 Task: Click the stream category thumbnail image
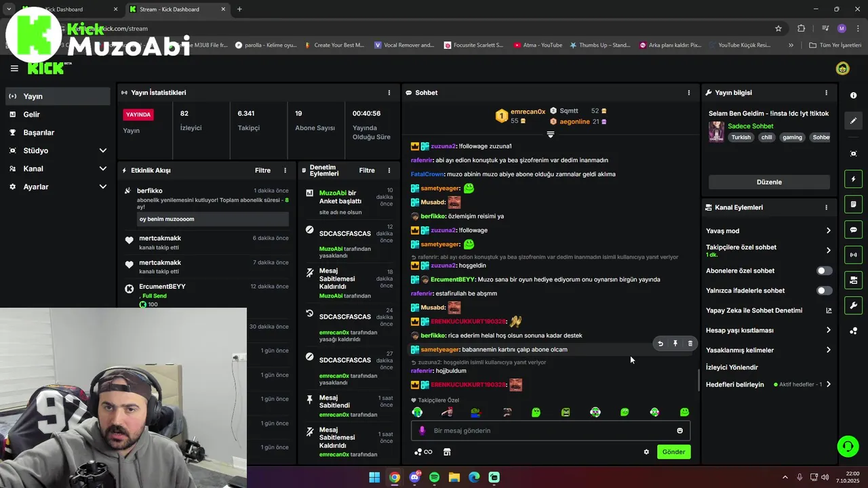[716, 131]
